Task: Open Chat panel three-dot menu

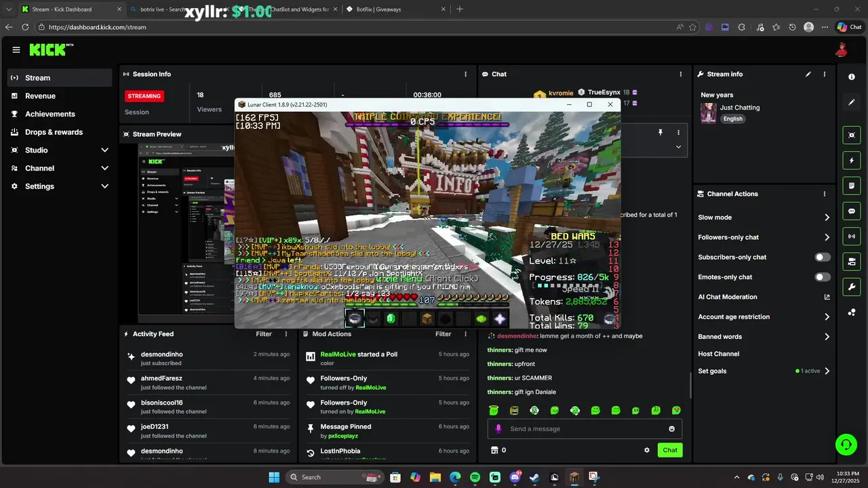Action: pyautogui.click(x=681, y=74)
